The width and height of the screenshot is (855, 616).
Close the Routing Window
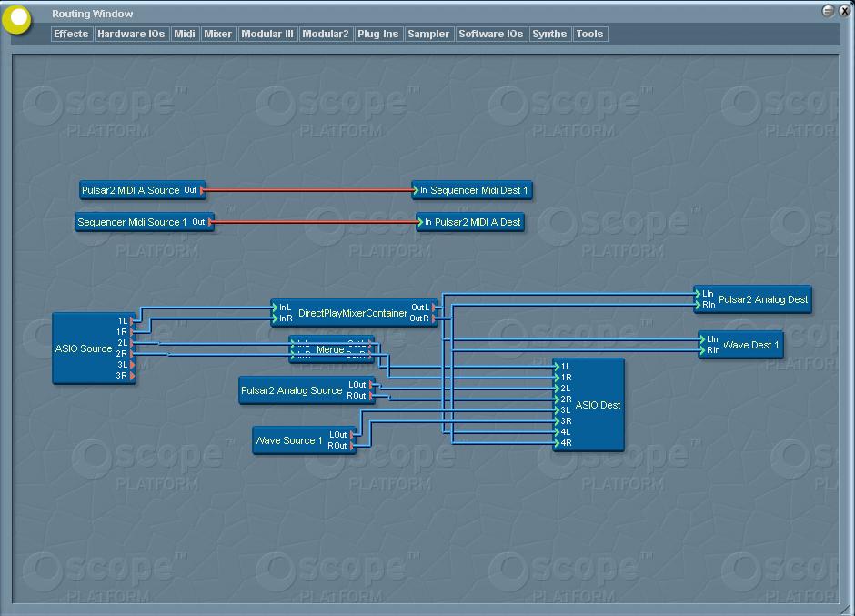[844, 10]
